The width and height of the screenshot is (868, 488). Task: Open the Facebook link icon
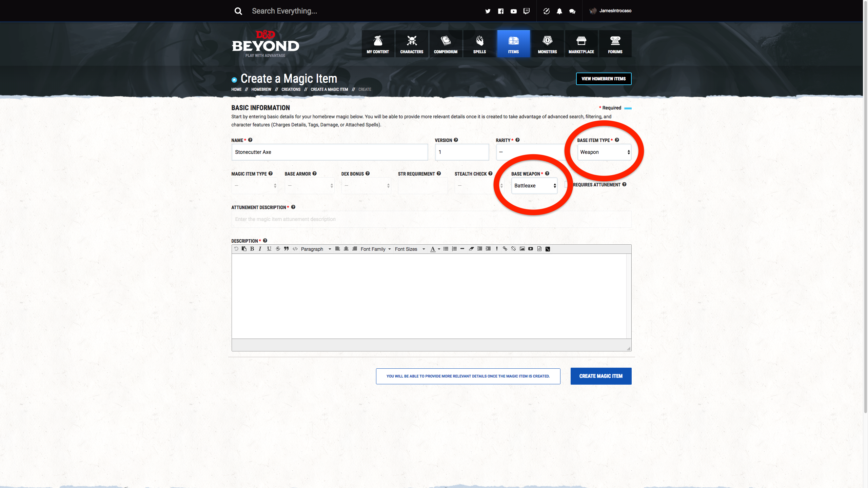[x=501, y=11]
